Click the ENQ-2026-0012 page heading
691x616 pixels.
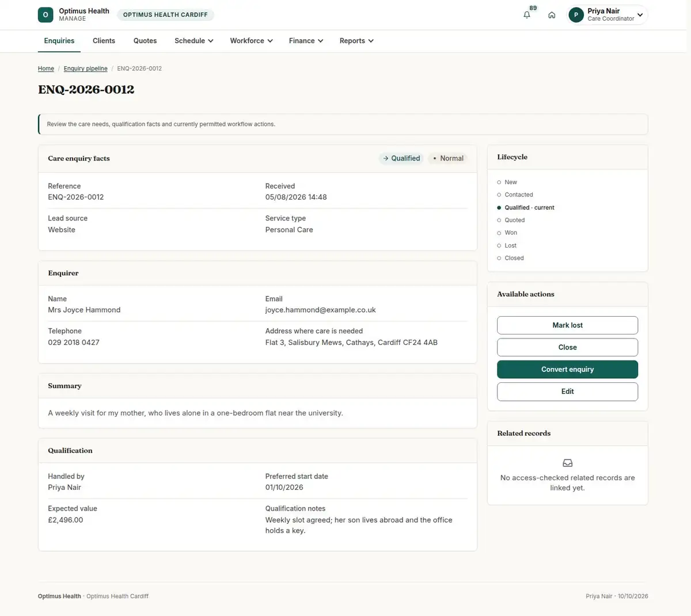click(86, 90)
